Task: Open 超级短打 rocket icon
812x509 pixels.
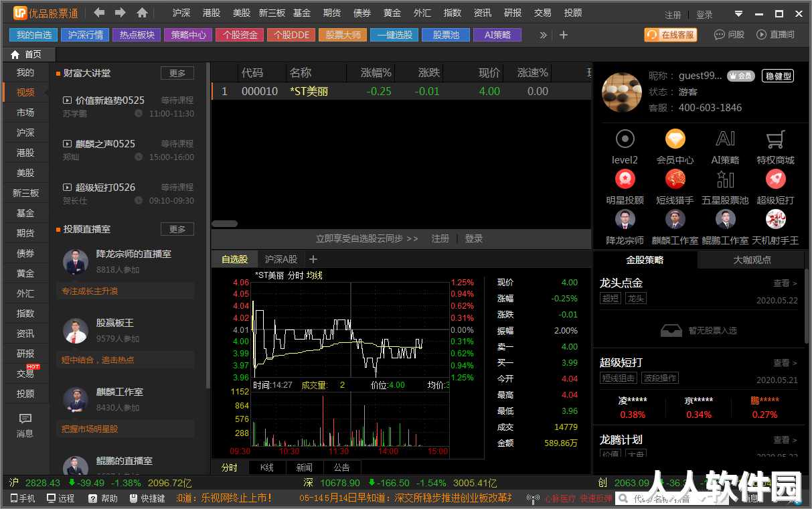Action: click(x=775, y=179)
